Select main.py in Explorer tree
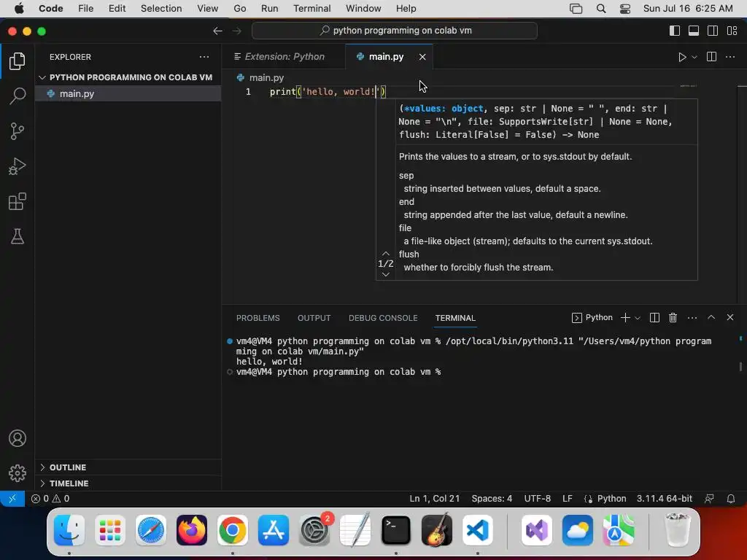This screenshot has width=747, height=560. pos(128,94)
